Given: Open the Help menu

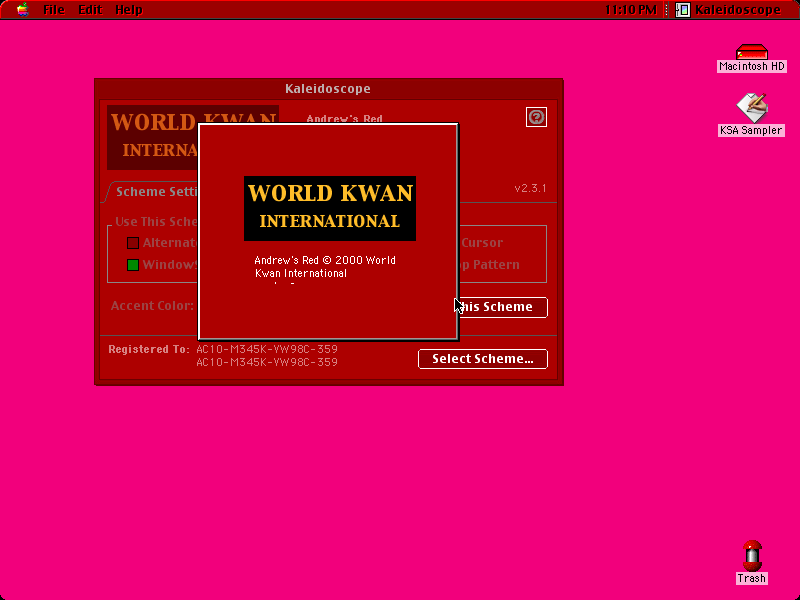Looking at the screenshot, I should pos(129,10).
